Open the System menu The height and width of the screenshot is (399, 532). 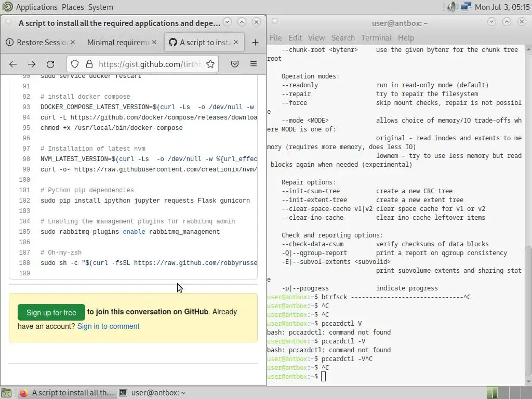100,7
